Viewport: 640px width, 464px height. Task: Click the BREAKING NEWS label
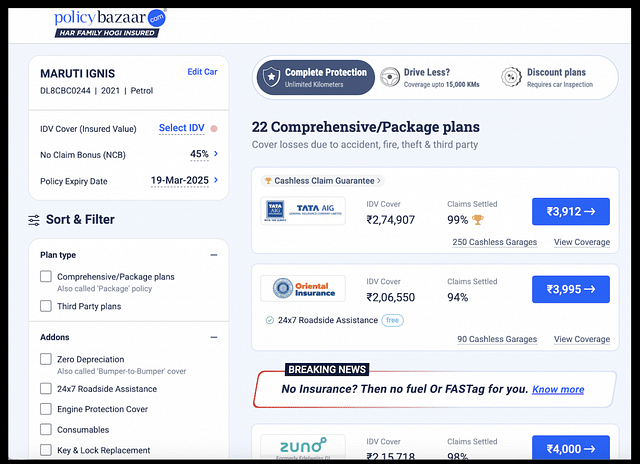coord(327,369)
